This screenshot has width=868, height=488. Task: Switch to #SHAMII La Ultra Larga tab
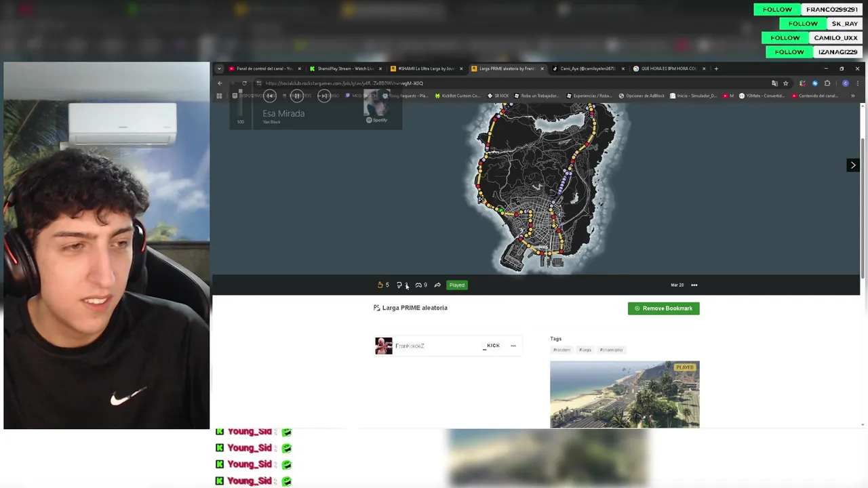425,68
